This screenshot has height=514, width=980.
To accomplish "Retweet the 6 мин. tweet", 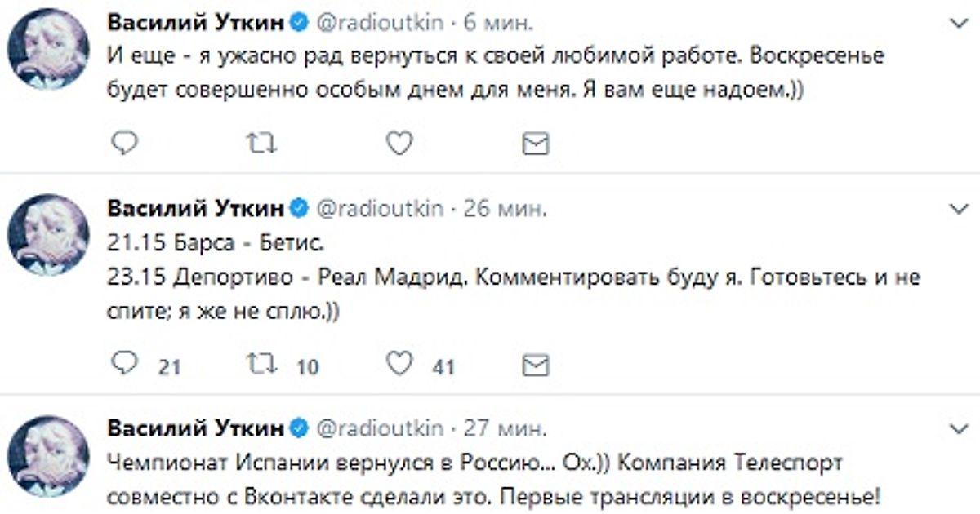I will (261, 144).
